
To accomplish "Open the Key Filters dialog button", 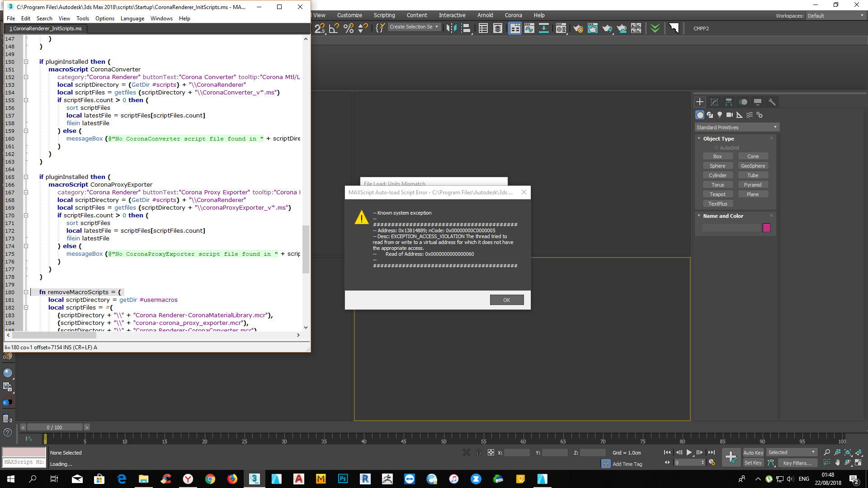I will 797,463.
